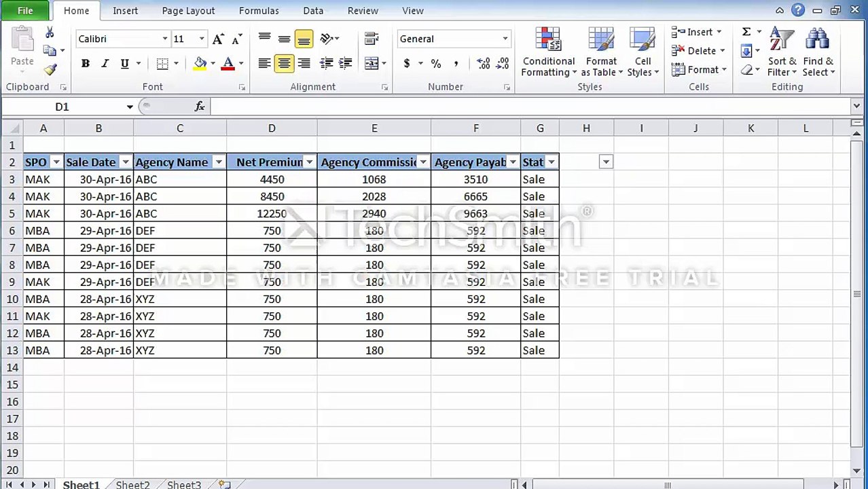Click the AutoSum sigma icon
The width and height of the screenshot is (868, 489).
(746, 32)
